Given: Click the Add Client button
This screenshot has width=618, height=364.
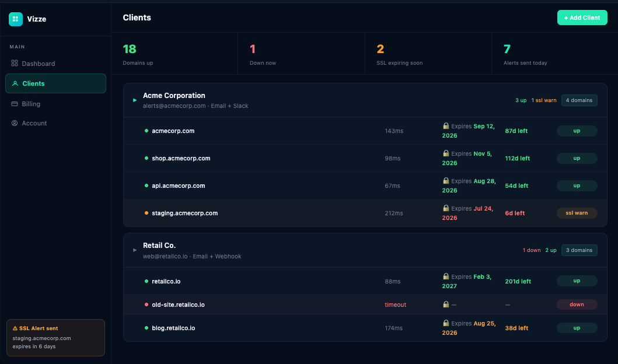Looking at the screenshot, I should (x=582, y=17).
